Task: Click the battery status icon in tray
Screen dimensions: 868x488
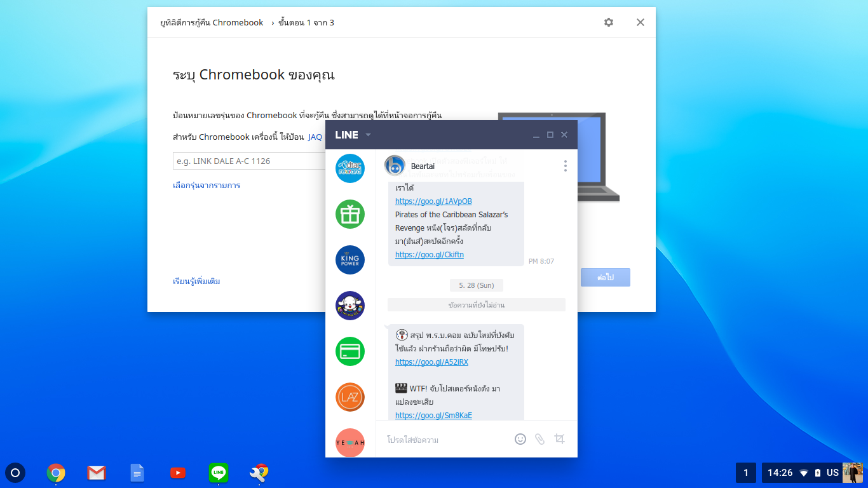Action: click(x=818, y=473)
